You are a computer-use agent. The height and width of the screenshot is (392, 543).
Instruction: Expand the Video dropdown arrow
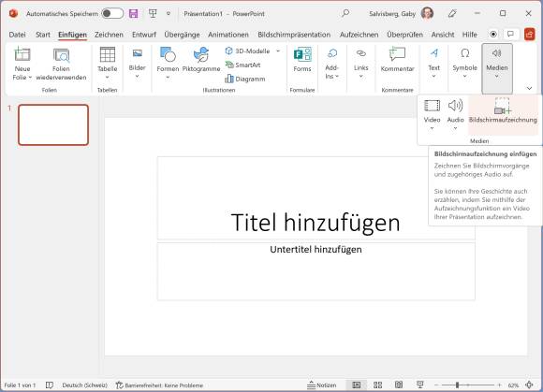click(x=432, y=128)
